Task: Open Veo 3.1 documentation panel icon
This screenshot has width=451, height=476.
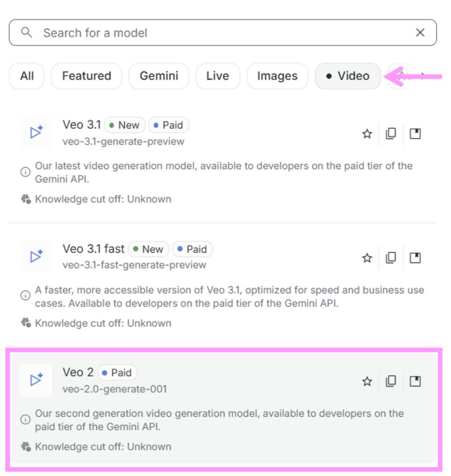Action: (x=415, y=134)
